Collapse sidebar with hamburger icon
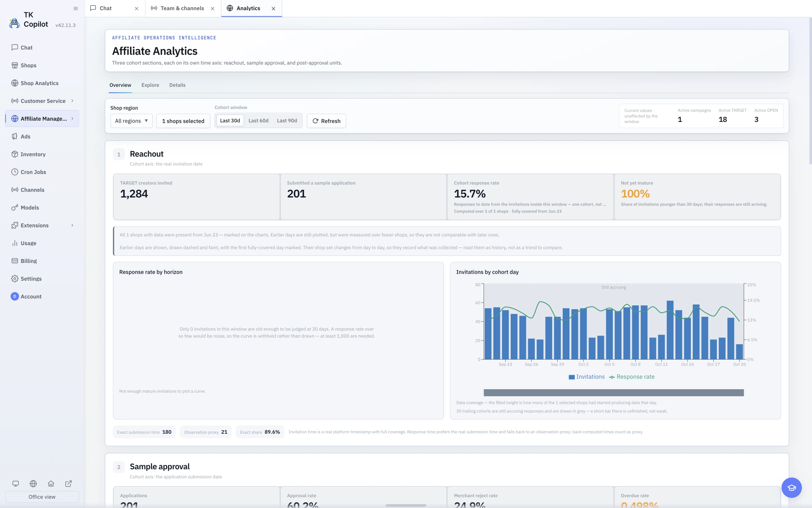Screen dimensions: 812x508 [75, 8]
